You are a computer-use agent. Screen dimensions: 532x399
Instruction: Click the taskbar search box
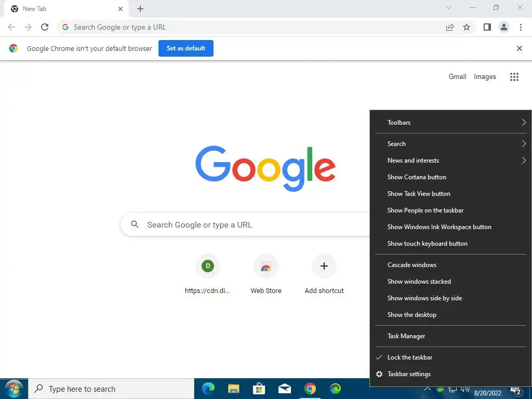(x=111, y=389)
